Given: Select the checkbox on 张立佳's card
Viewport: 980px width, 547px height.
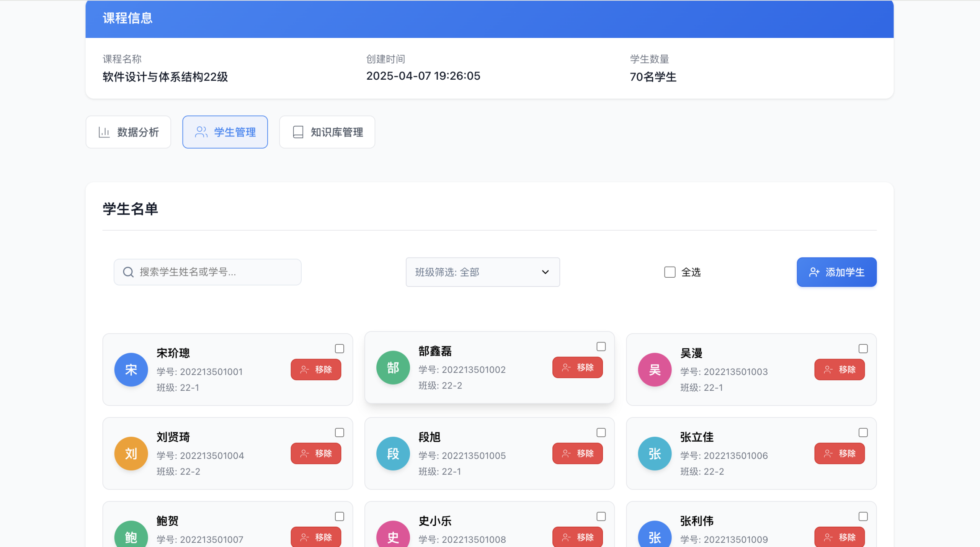Looking at the screenshot, I should tap(863, 432).
